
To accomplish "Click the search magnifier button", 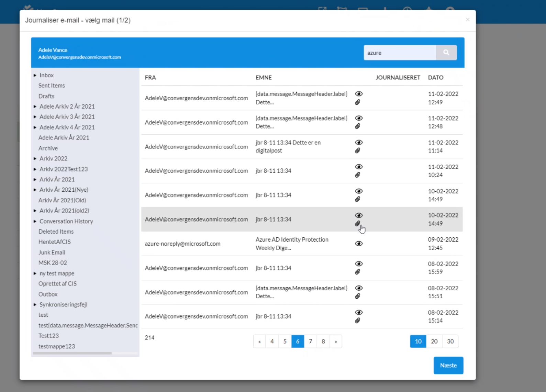I will click(446, 53).
